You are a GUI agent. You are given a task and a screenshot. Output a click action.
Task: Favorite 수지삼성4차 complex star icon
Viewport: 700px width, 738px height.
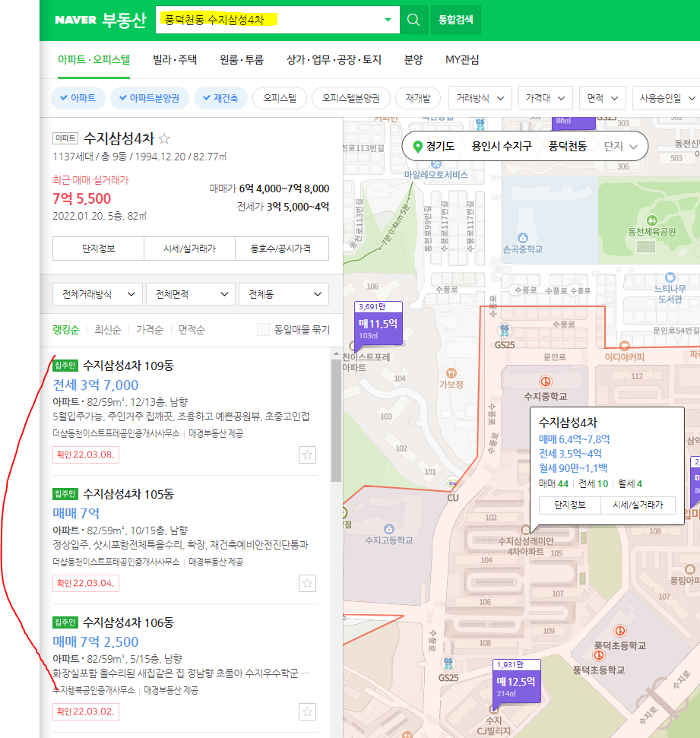164,138
